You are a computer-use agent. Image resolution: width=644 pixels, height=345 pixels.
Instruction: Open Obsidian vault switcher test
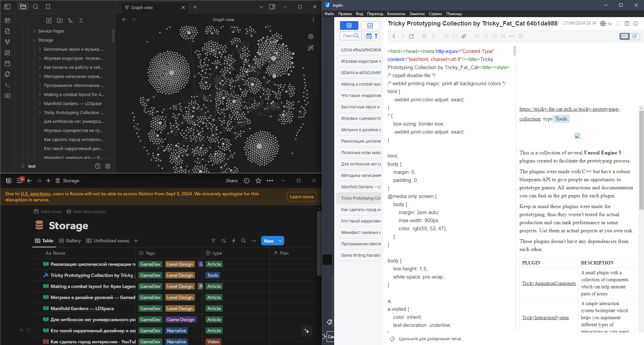[x=29, y=166]
